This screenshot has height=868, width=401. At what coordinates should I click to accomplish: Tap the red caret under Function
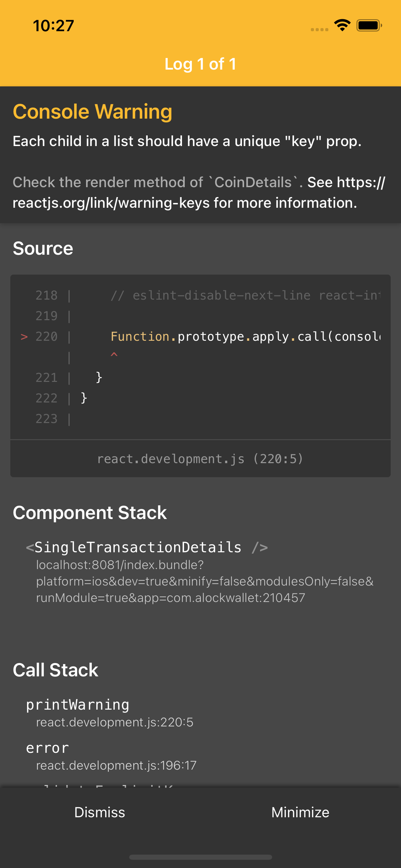click(x=114, y=355)
